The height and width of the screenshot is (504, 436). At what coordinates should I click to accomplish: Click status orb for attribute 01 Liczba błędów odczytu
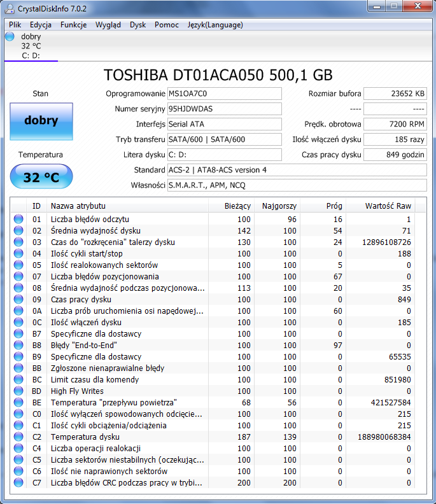coord(18,219)
